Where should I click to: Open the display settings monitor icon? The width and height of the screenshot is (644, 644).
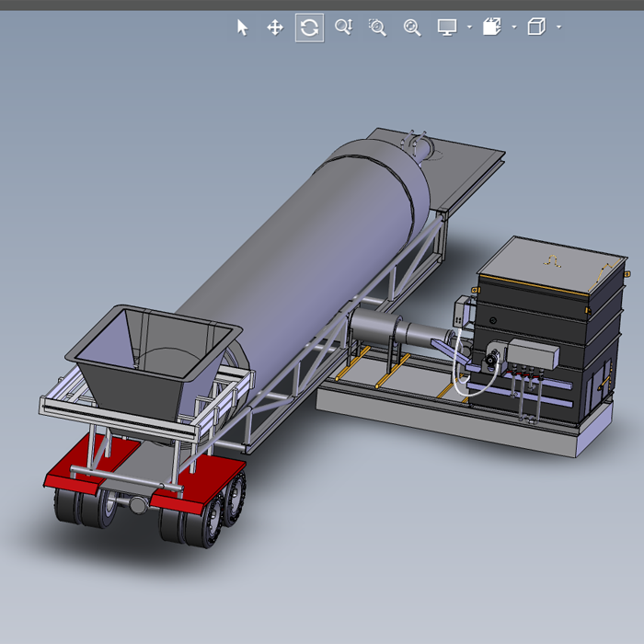[x=447, y=28]
